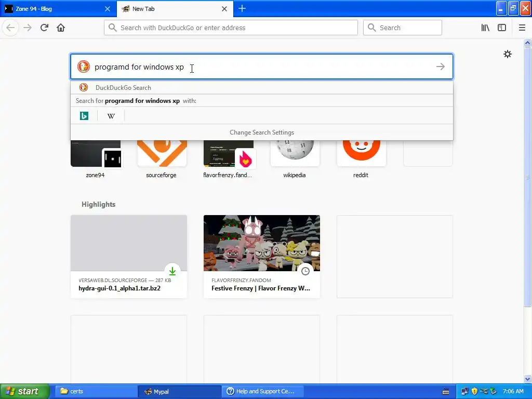The width and height of the screenshot is (532, 399).
Task: Open the zone94 top site
Action: point(96,159)
